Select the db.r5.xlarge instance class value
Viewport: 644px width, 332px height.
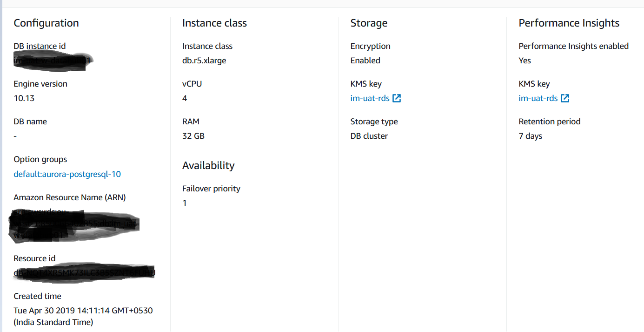pyautogui.click(x=204, y=61)
